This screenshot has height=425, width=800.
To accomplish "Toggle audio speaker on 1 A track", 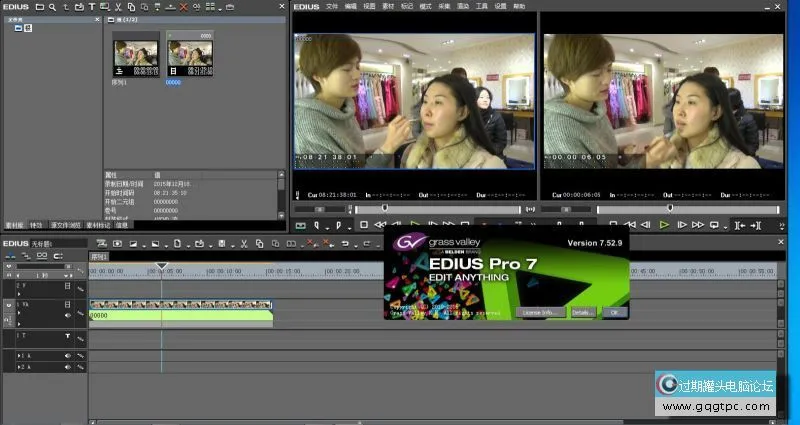I will 68,355.
